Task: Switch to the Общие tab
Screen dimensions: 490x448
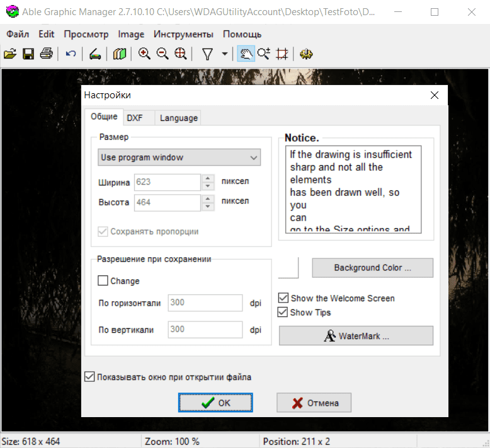Action: click(x=104, y=117)
